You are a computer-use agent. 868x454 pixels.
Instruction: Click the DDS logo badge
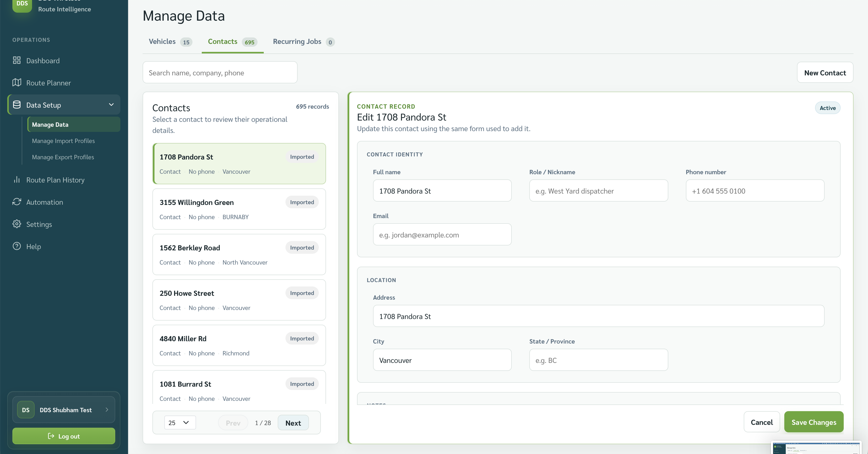click(x=22, y=5)
